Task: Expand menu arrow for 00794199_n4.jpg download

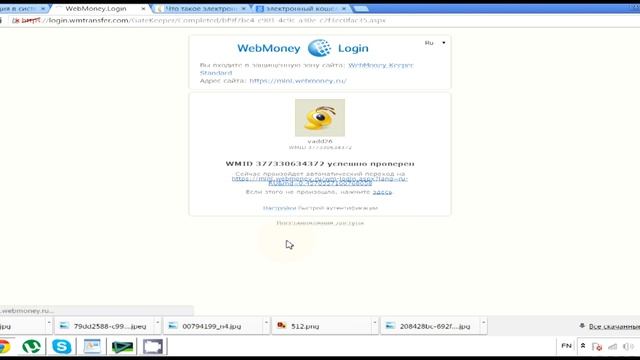Action: point(266,323)
